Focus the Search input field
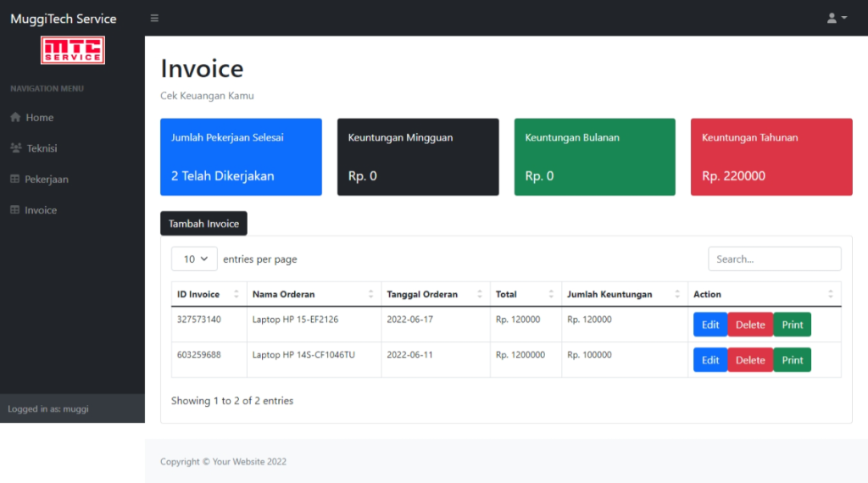This screenshot has height=483, width=868. pyautogui.click(x=775, y=259)
